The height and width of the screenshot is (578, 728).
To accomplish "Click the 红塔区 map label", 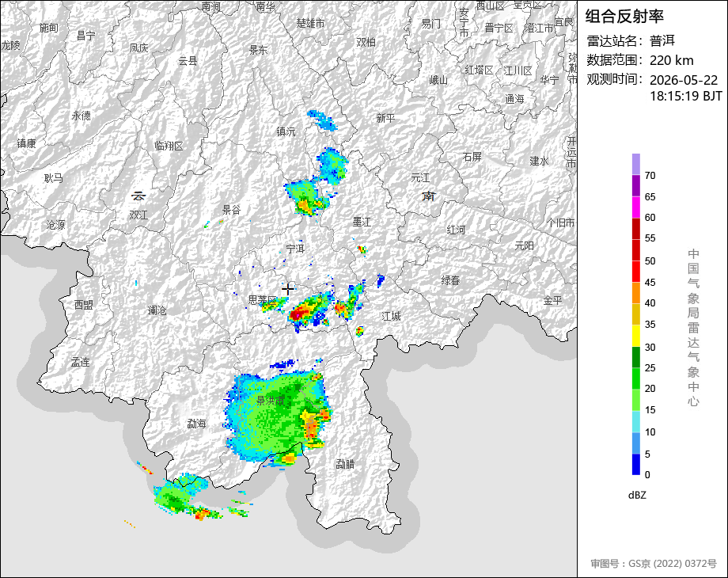I will (480, 70).
